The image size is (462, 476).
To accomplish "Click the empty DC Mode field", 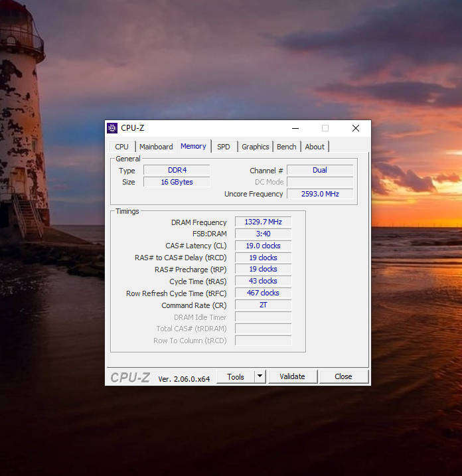I will (x=320, y=182).
